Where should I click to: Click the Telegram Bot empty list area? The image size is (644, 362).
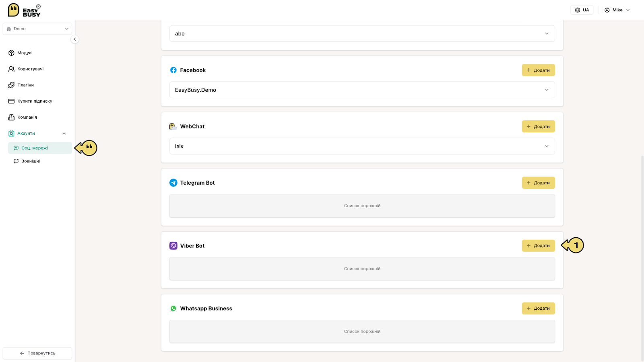pyautogui.click(x=362, y=206)
